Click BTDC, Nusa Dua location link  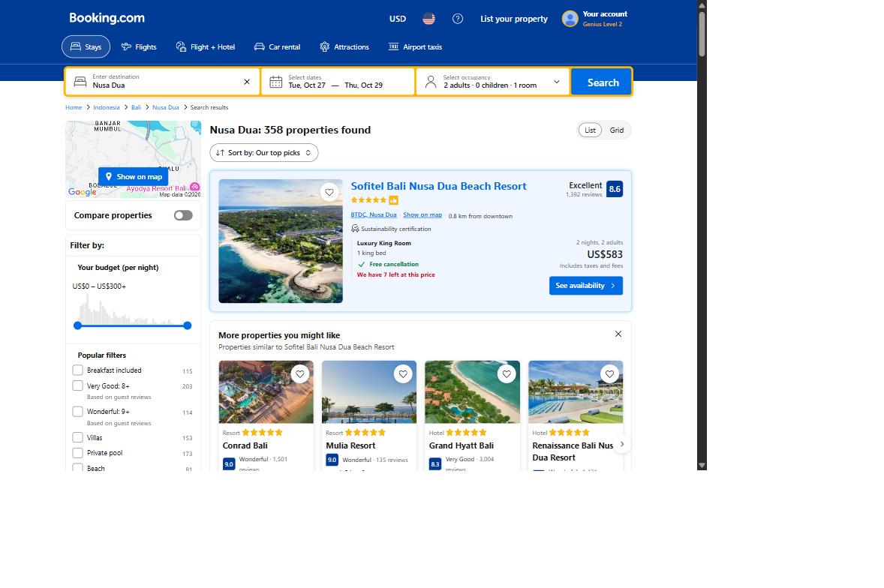coord(373,214)
